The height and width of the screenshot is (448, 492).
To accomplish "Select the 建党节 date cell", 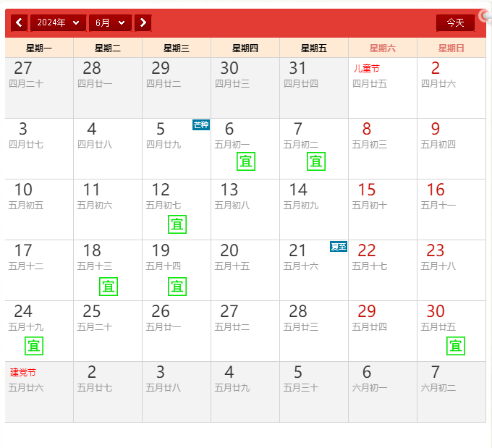I will tap(39, 392).
